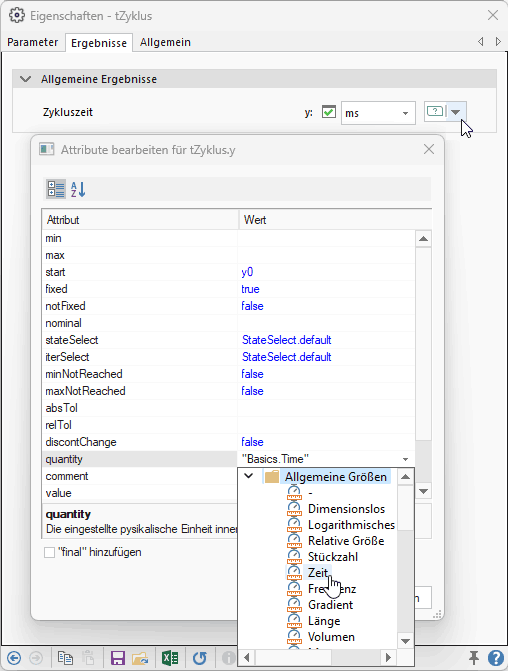Click the stateSelect value StateSelect.default
508x671 pixels.
click(287, 340)
